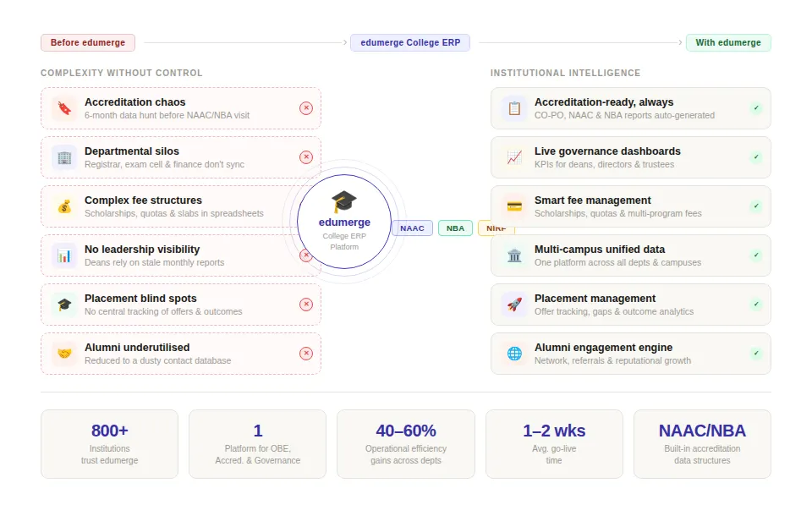Screen dimensions: 812x516
Task: Click 'Network, referrals & reputational growth'
Action: coord(612,360)
